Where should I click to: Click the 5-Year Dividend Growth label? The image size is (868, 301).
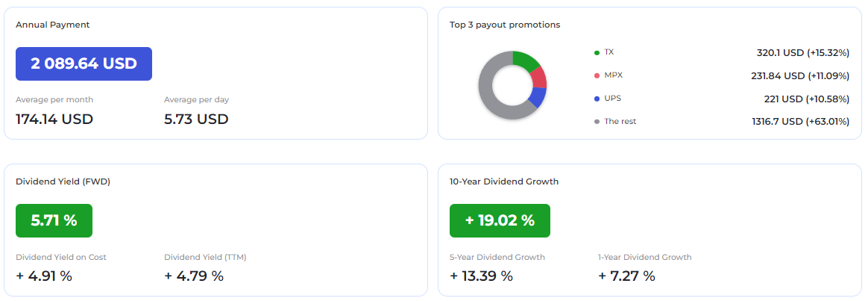coord(497,257)
